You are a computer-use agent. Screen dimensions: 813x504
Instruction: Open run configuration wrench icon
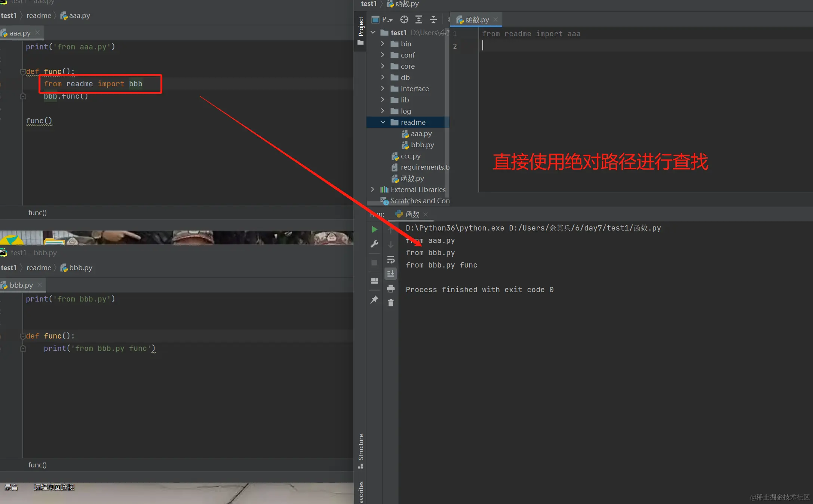[374, 244]
